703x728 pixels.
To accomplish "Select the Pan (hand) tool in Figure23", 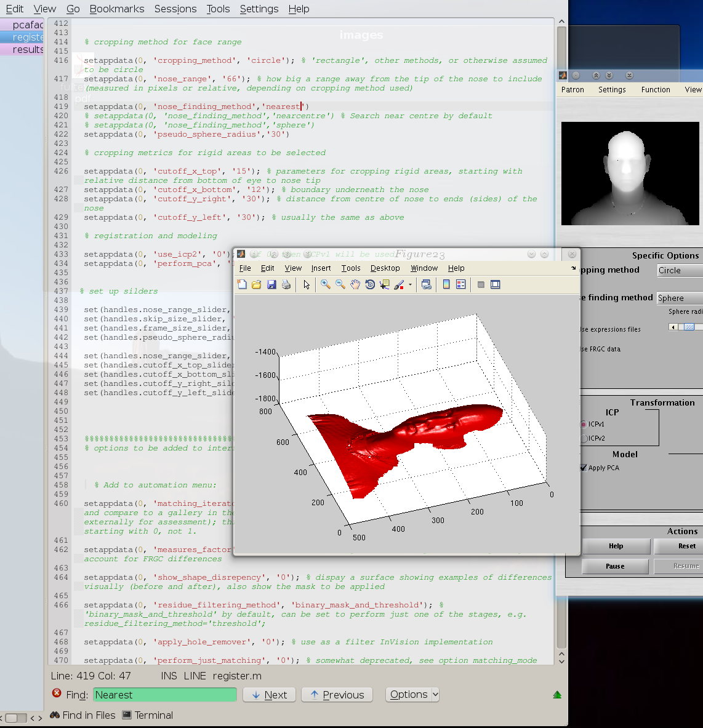I will [x=354, y=284].
